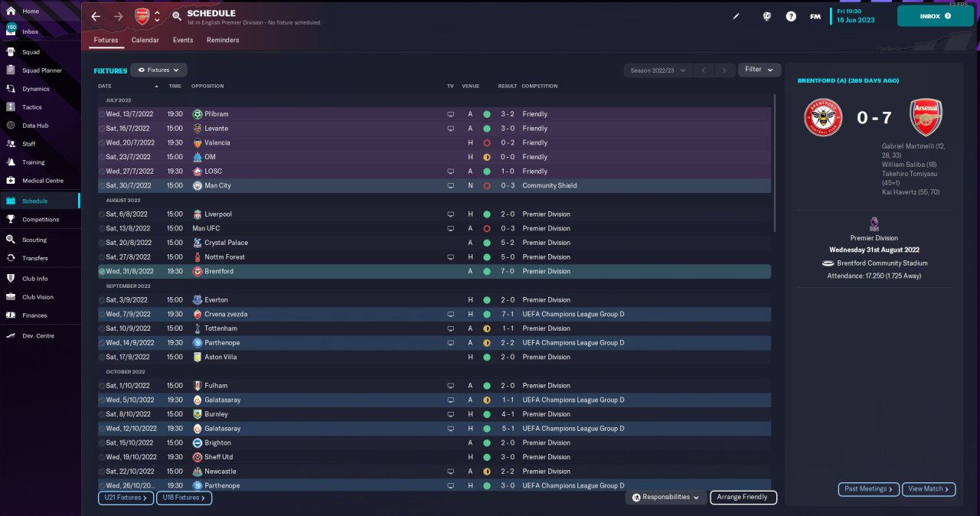Image resolution: width=980 pixels, height=516 pixels.
Task: Click the Arsenal club badge in header
Action: click(x=142, y=16)
